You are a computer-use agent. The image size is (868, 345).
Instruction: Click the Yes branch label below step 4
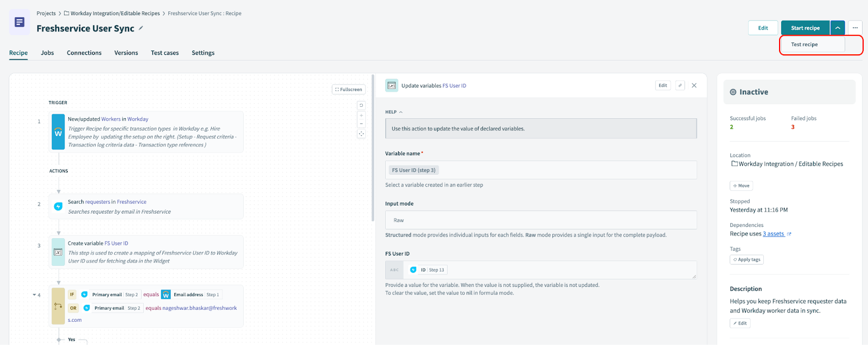tap(72, 340)
